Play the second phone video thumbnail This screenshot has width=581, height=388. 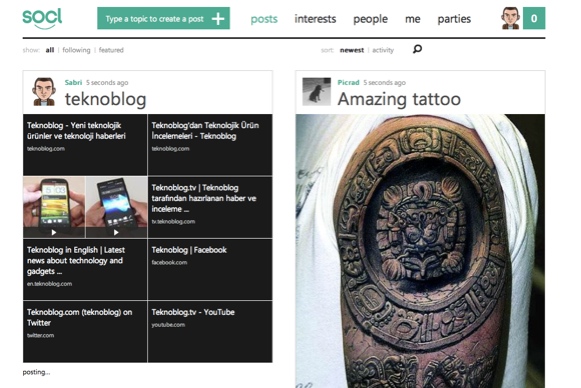point(116,207)
